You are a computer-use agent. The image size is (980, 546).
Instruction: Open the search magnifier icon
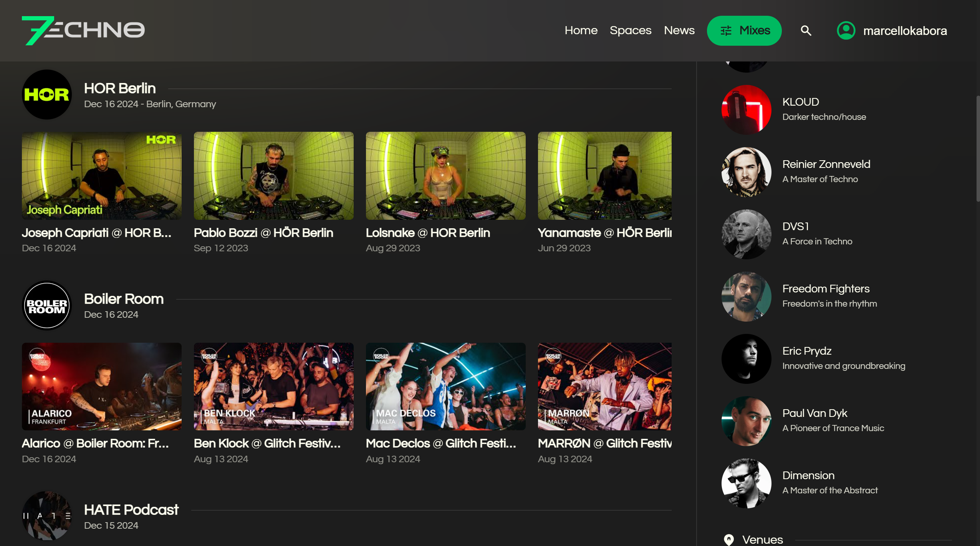click(x=806, y=31)
